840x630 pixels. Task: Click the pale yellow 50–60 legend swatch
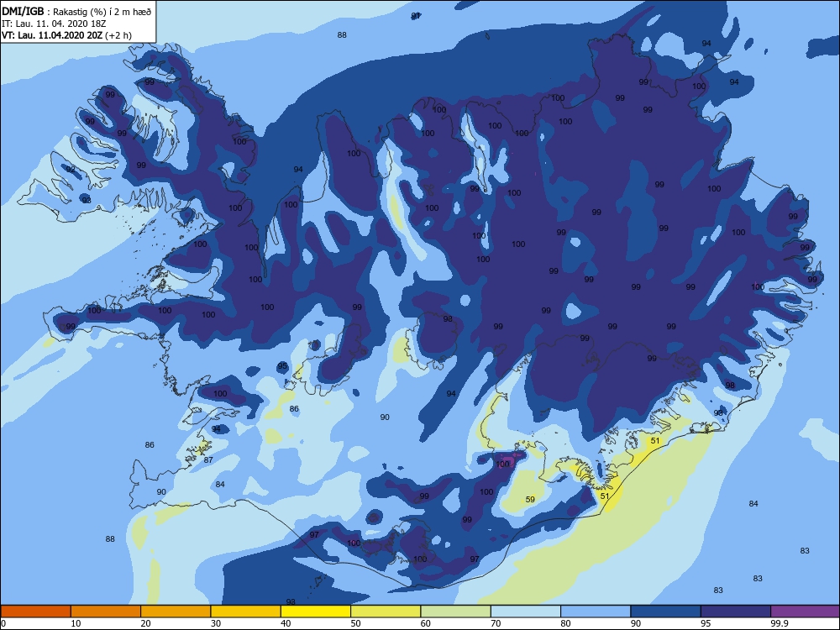point(386,612)
